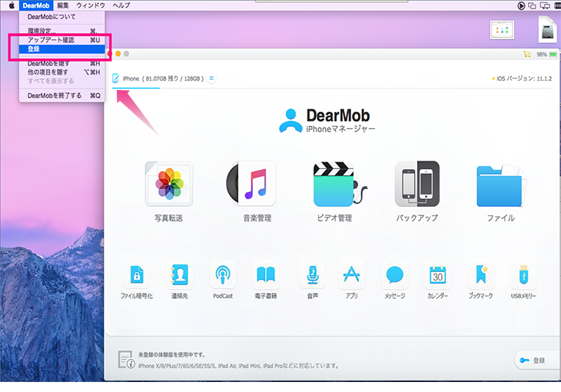The image size is (561, 392).
Task: Click the battery 98% indicator
Action: (x=546, y=55)
